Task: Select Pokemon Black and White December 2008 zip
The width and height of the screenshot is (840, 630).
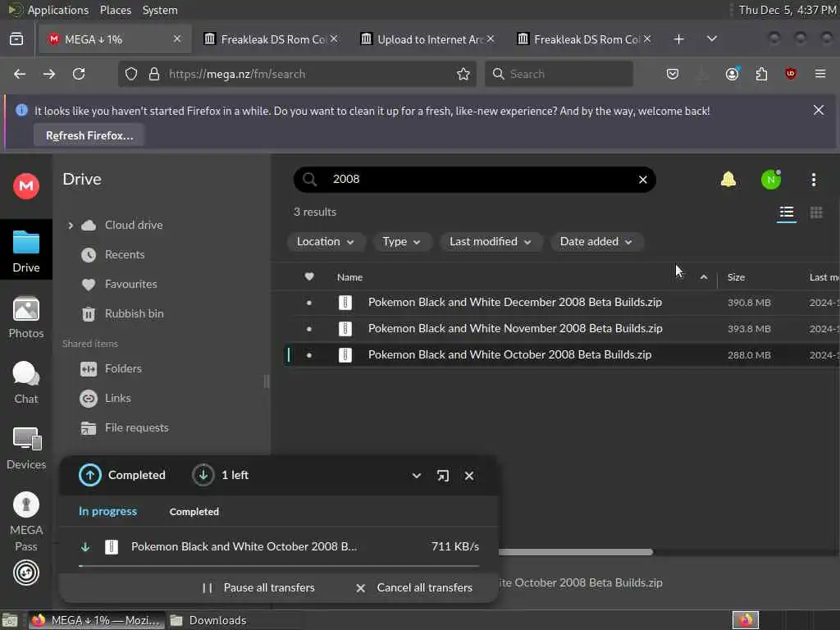Action: 515,303
